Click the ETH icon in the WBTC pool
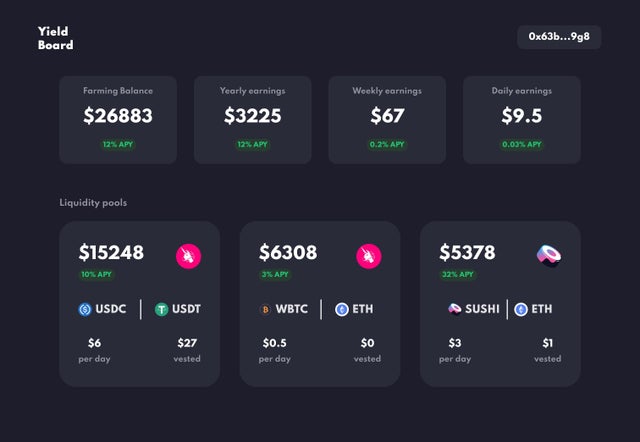The image size is (640, 442). point(342,309)
